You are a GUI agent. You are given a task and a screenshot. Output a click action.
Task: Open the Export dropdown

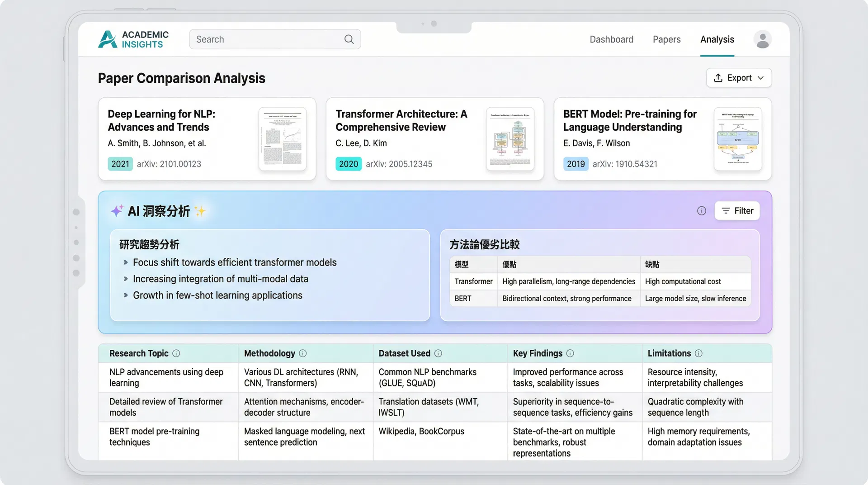pos(738,78)
